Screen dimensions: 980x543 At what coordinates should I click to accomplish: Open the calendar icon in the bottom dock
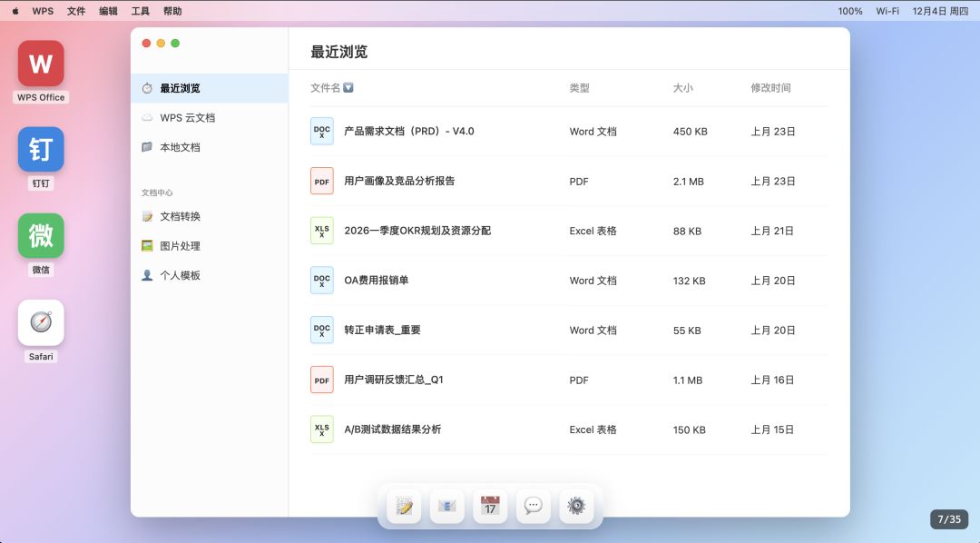tap(490, 507)
